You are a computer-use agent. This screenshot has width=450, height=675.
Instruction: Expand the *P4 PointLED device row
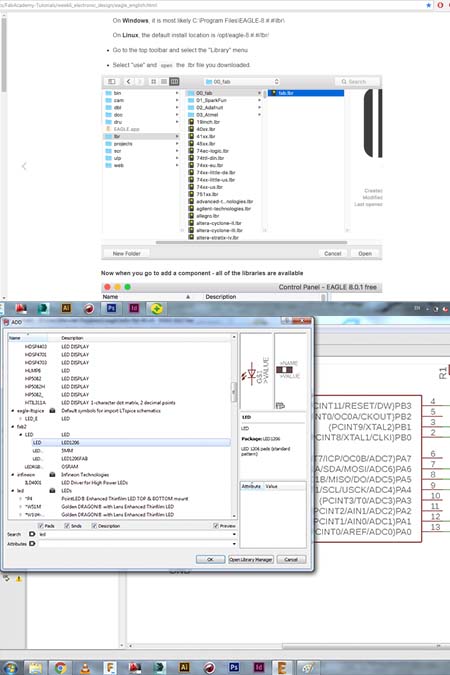[x=20, y=499]
